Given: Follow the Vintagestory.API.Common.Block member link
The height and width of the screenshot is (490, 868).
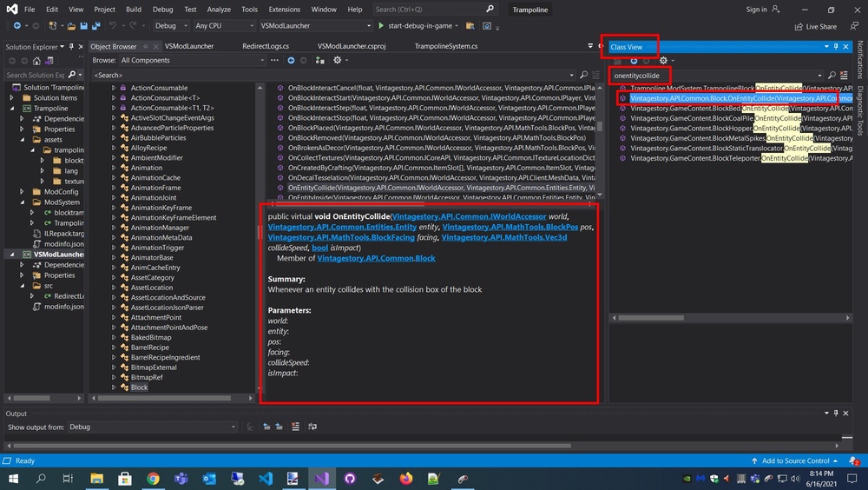Looking at the screenshot, I should point(376,258).
